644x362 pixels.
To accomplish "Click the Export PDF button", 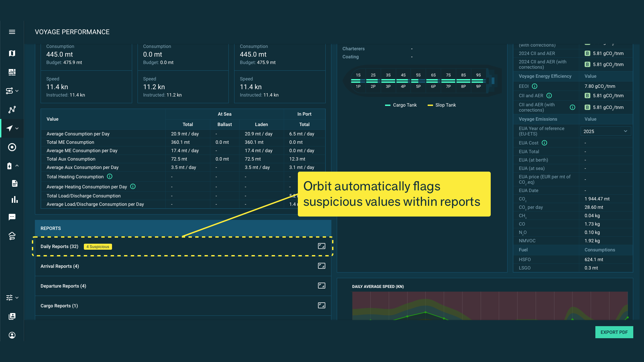I will (614, 332).
